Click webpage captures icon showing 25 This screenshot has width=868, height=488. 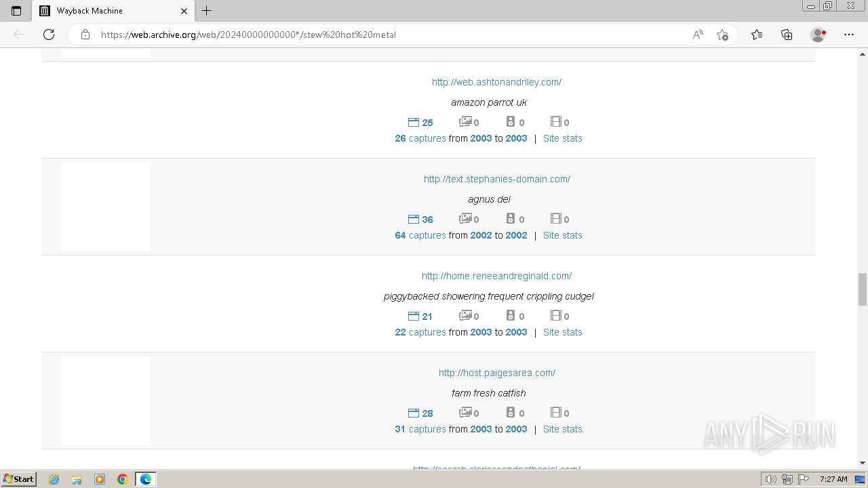tap(414, 122)
